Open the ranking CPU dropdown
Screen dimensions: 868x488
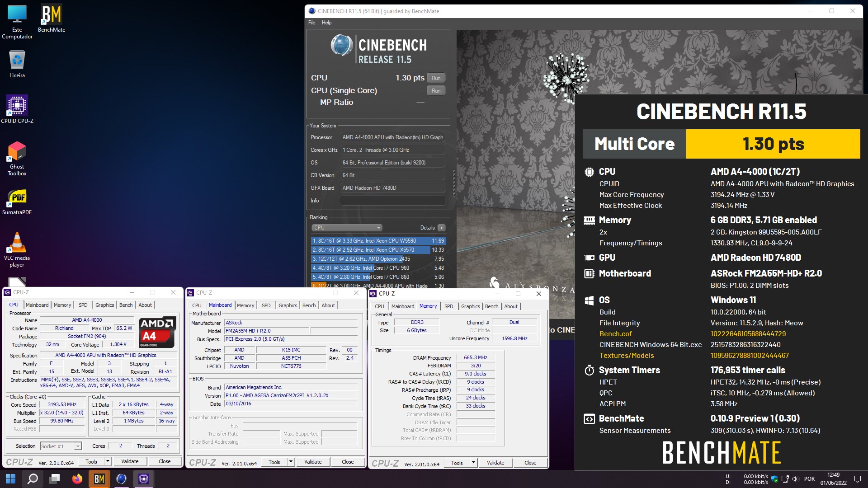click(347, 228)
